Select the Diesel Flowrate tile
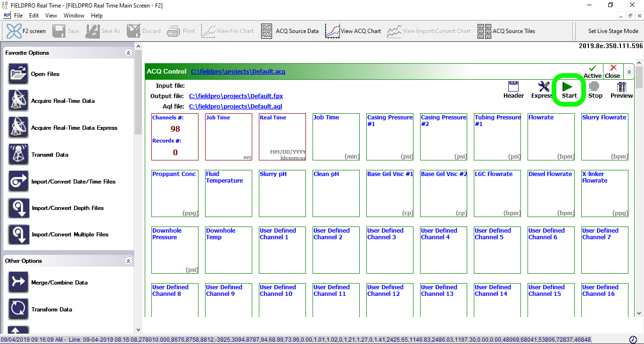Screen dimensions: 644x344 tap(551, 193)
